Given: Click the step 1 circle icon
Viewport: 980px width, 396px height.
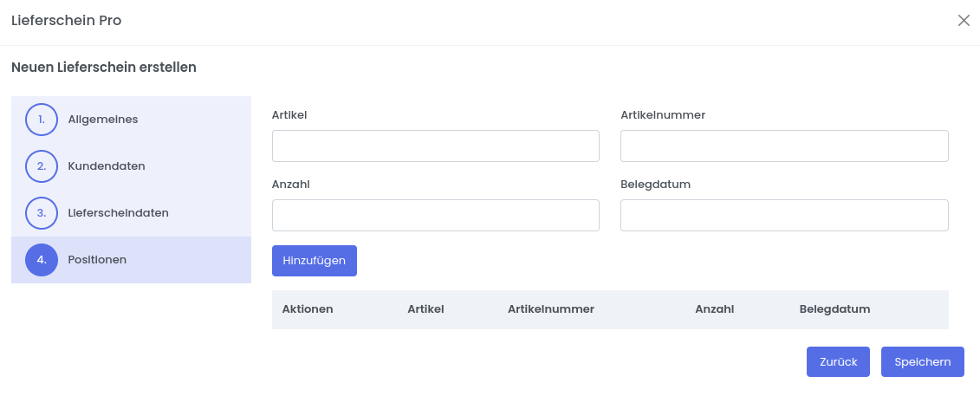Looking at the screenshot, I should pyautogui.click(x=42, y=120).
